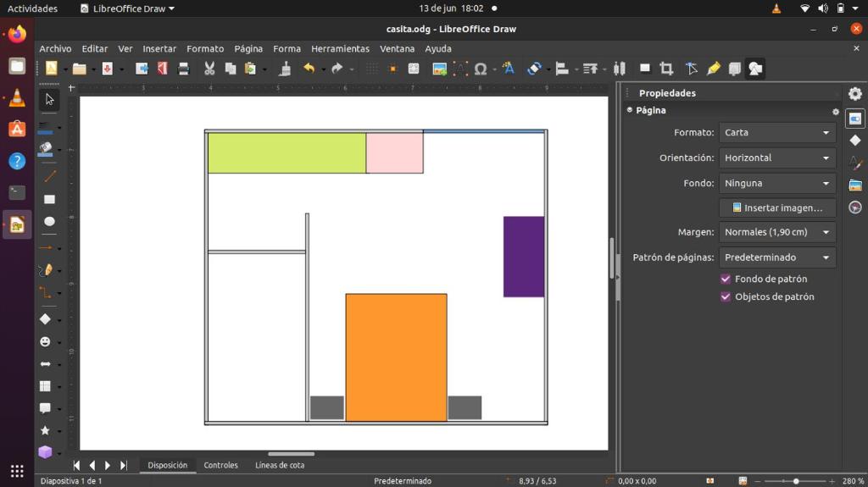Select the Crop image tool
This screenshot has height=487, width=868.
click(x=666, y=69)
